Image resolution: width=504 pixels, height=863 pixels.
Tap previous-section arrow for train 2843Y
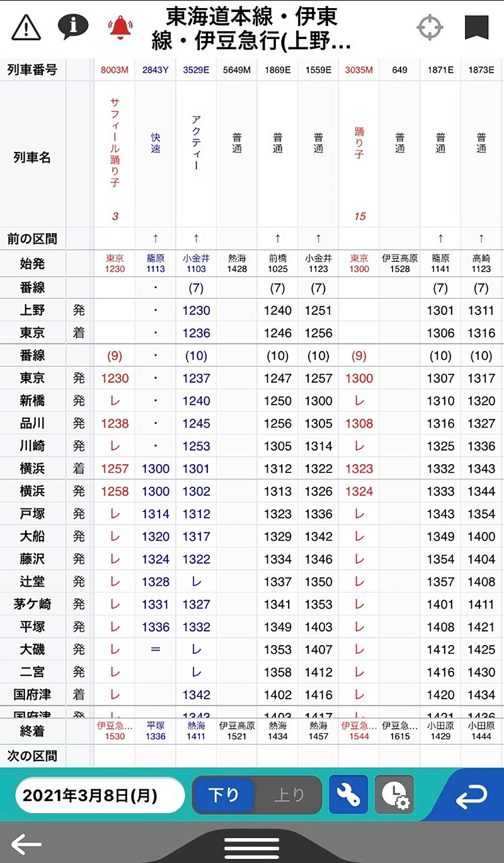click(156, 239)
